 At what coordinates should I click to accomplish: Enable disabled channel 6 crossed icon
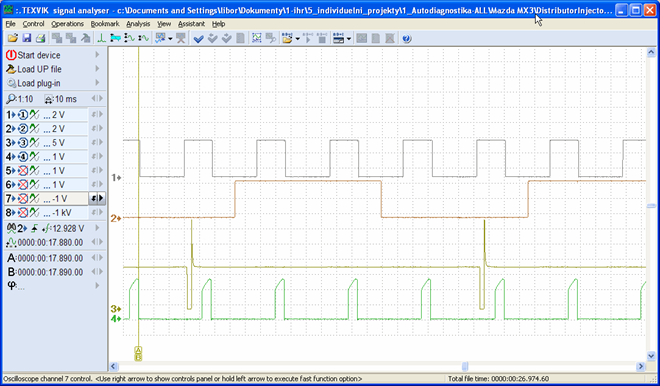coord(23,185)
